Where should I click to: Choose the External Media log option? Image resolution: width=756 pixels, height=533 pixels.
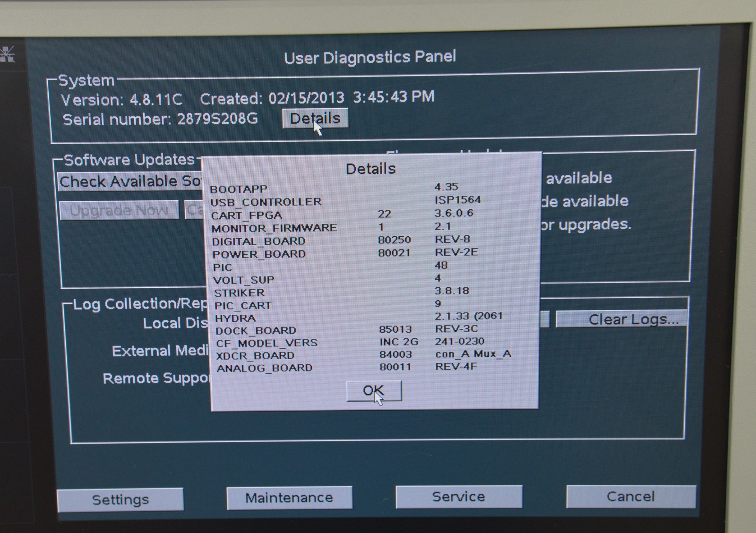[x=160, y=351]
